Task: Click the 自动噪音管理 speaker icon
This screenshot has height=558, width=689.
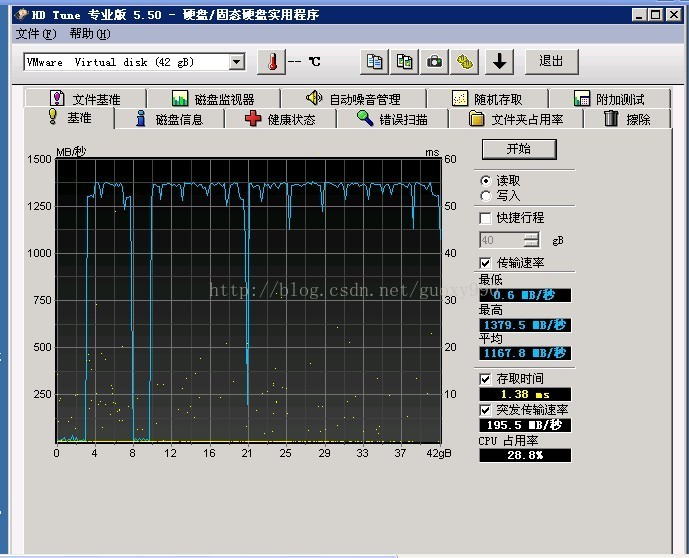Action: [x=314, y=98]
